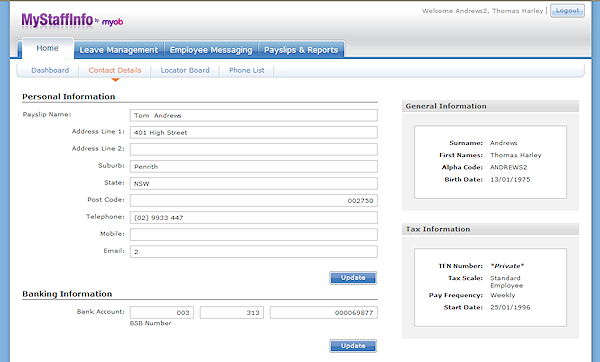View the Phone List page
Screen dimensions: 600x362
(x=246, y=70)
